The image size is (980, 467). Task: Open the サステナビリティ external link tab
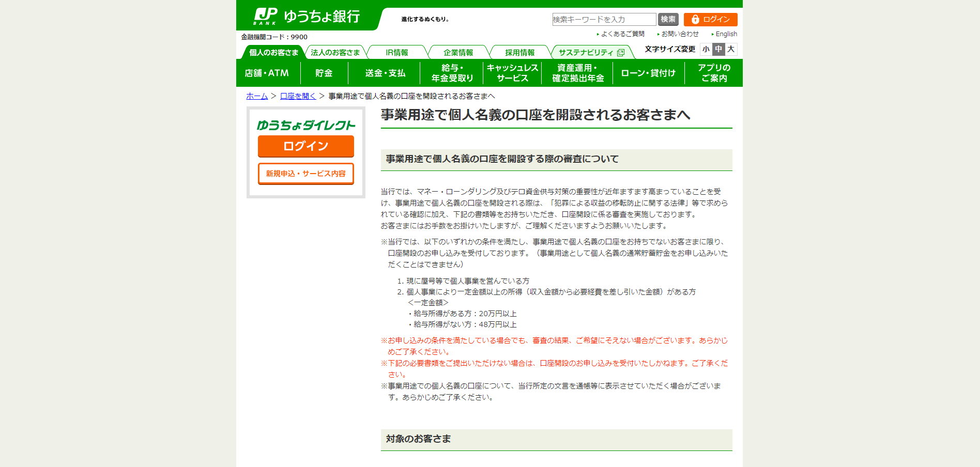[x=591, y=53]
